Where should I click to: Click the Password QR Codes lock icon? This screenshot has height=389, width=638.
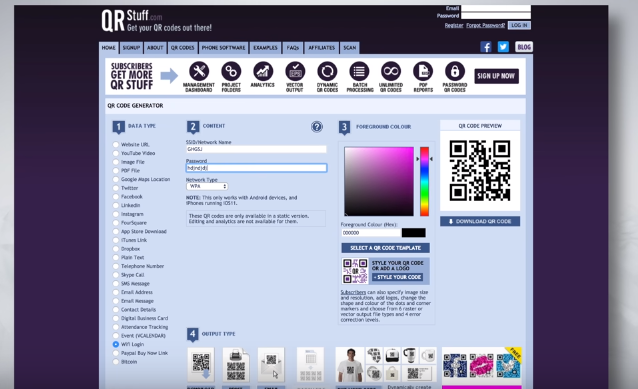coord(455,72)
